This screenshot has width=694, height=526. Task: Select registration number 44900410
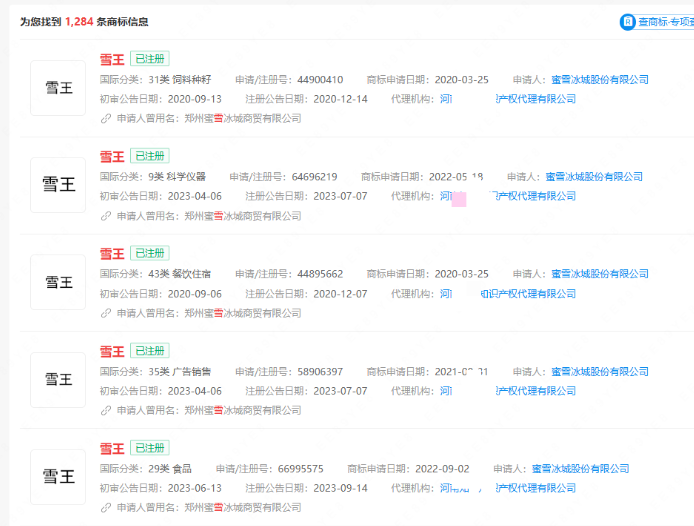320,80
